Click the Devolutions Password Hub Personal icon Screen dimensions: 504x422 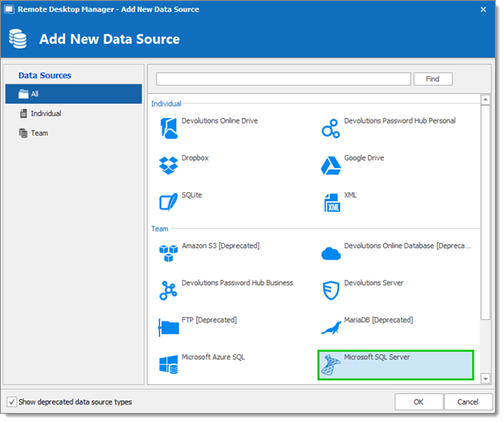point(331,129)
